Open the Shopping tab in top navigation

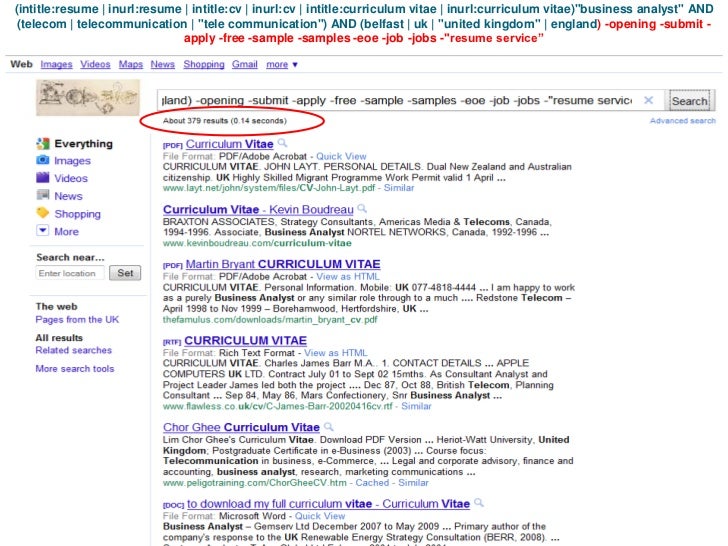204,65
